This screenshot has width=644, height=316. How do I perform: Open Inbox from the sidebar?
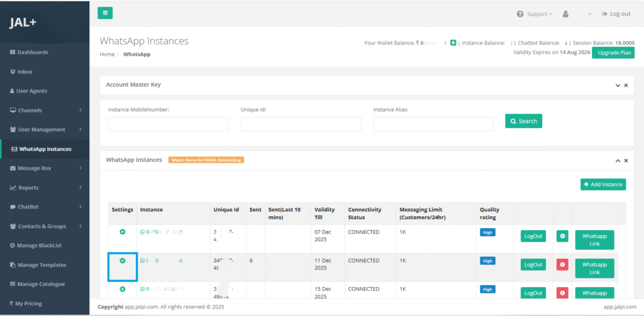pyautogui.click(x=25, y=72)
